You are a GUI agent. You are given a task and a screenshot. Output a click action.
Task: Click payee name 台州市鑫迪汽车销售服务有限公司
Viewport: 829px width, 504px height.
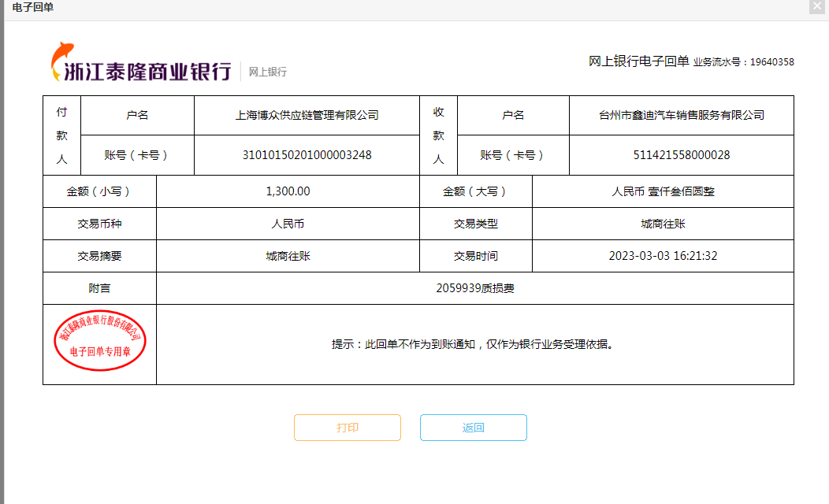pyautogui.click(x=682, y=115)
